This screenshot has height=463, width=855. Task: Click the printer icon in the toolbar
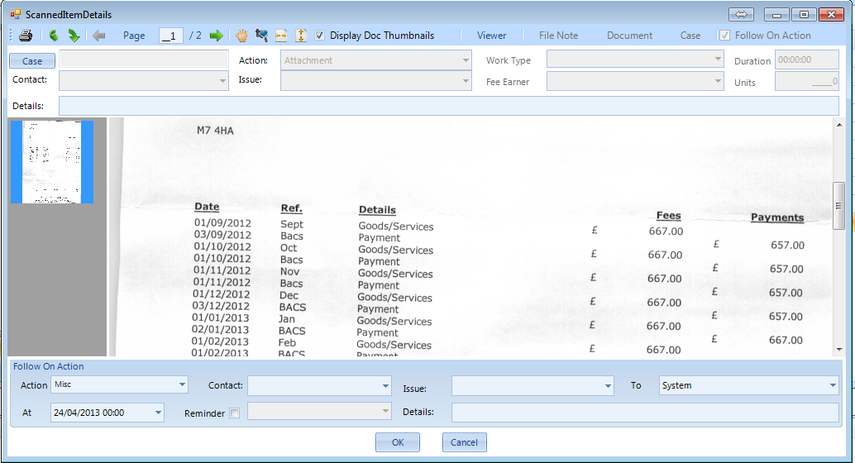[26, 36]
